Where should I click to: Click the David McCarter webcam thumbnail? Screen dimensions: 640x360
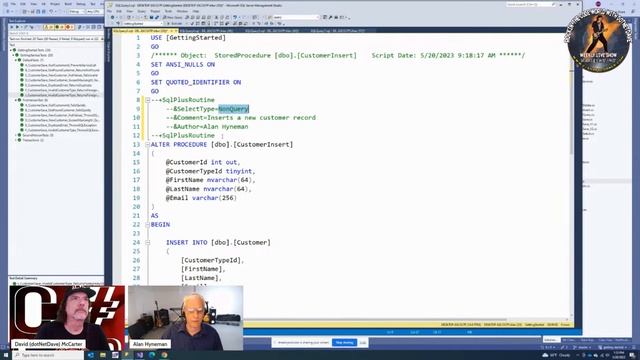pos(67,318)
